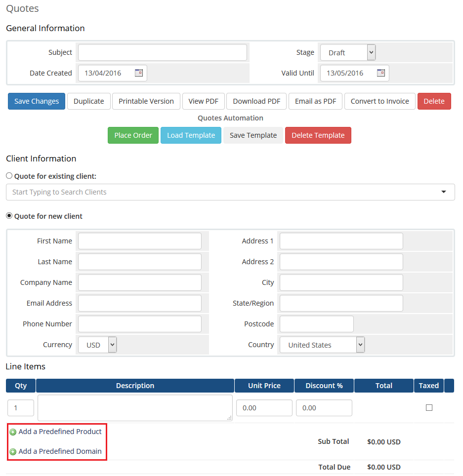Click green plus icon for Predefined Product
This screenshot has width=463, height=476.
pos(13,432)
